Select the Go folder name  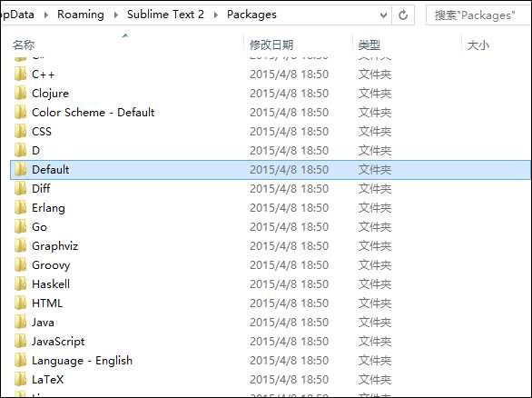[x=39, y=227]
